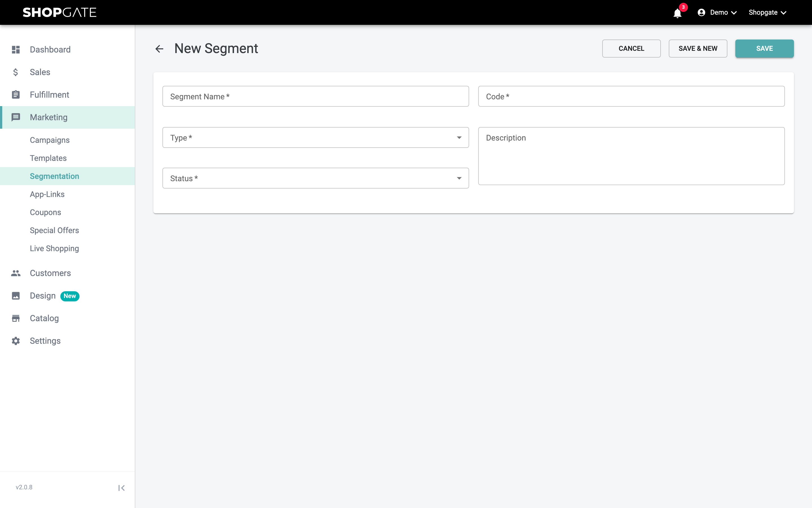
Task: Open the Design menu item
Action: (x=67, y=296)
